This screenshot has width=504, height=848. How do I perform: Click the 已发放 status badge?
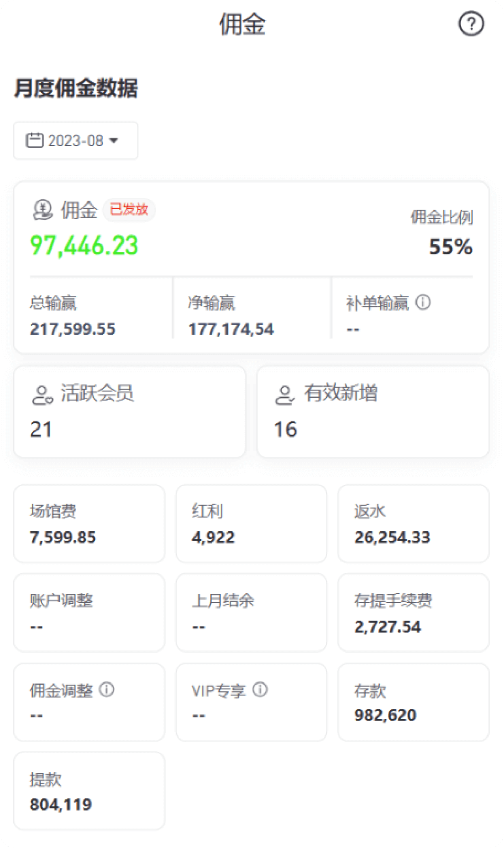coord(129,210)
